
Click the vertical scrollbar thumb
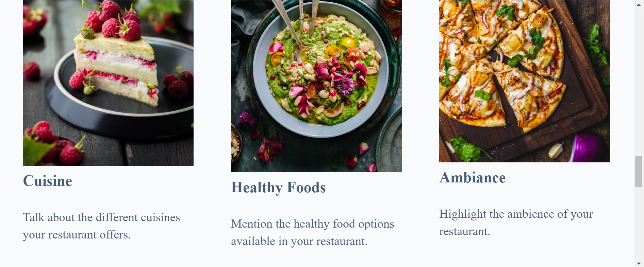click(x=639, y=171)
